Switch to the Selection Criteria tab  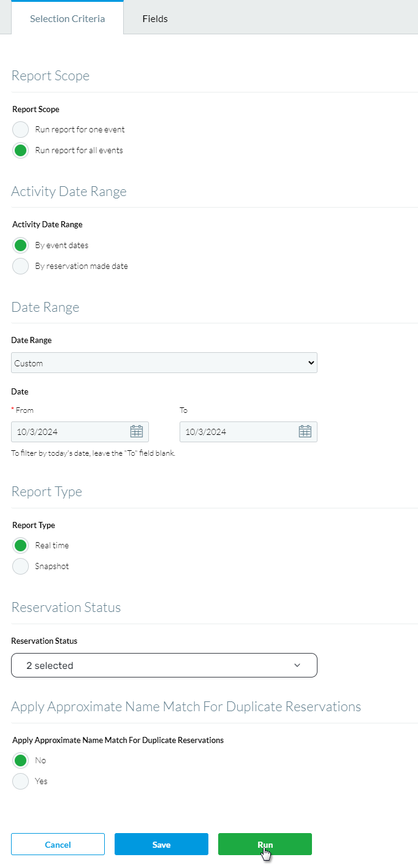[67, 18]
